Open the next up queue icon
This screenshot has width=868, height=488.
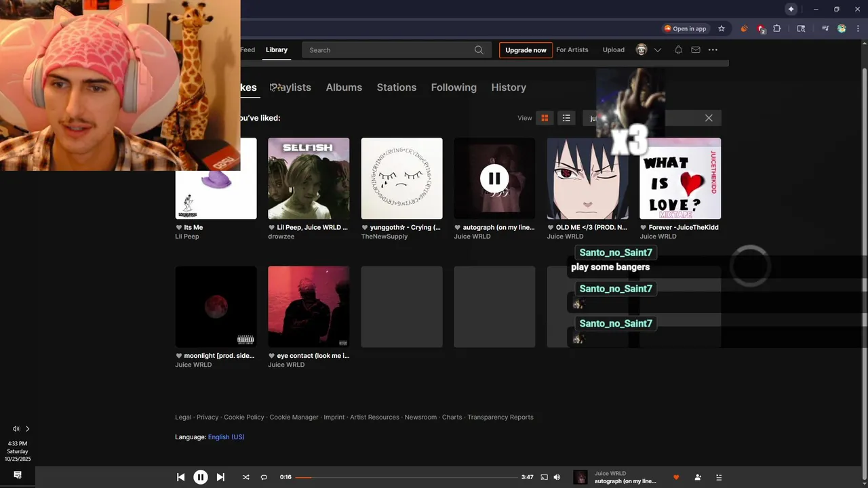(x=719, y=477)
